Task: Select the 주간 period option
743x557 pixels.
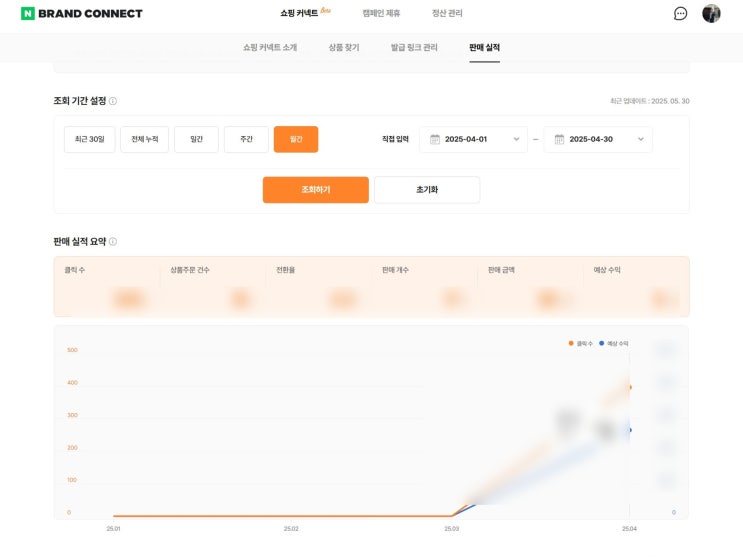Action: pos(246,139)
